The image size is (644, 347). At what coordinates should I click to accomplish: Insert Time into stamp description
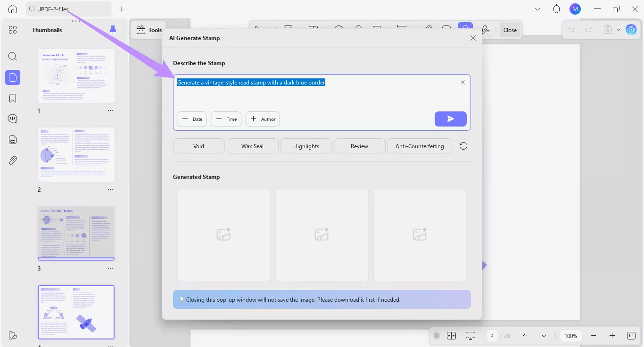point(226,119)
